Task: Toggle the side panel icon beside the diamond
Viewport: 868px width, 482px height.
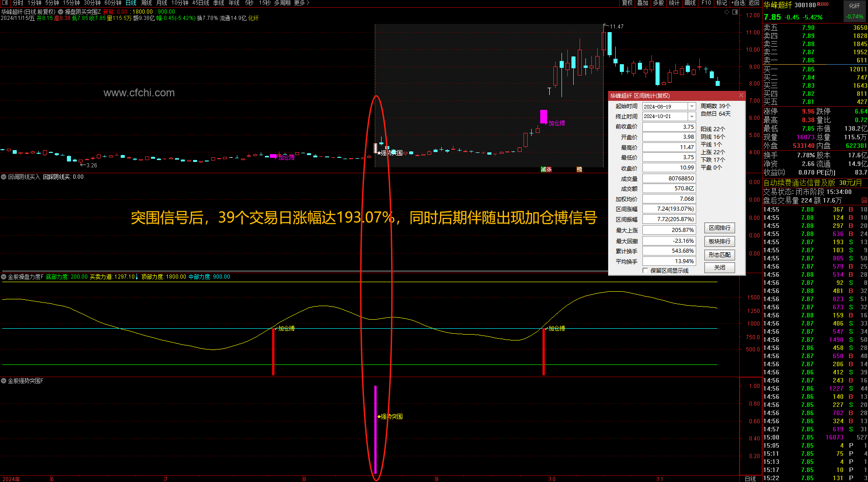Action: point(735,12)
